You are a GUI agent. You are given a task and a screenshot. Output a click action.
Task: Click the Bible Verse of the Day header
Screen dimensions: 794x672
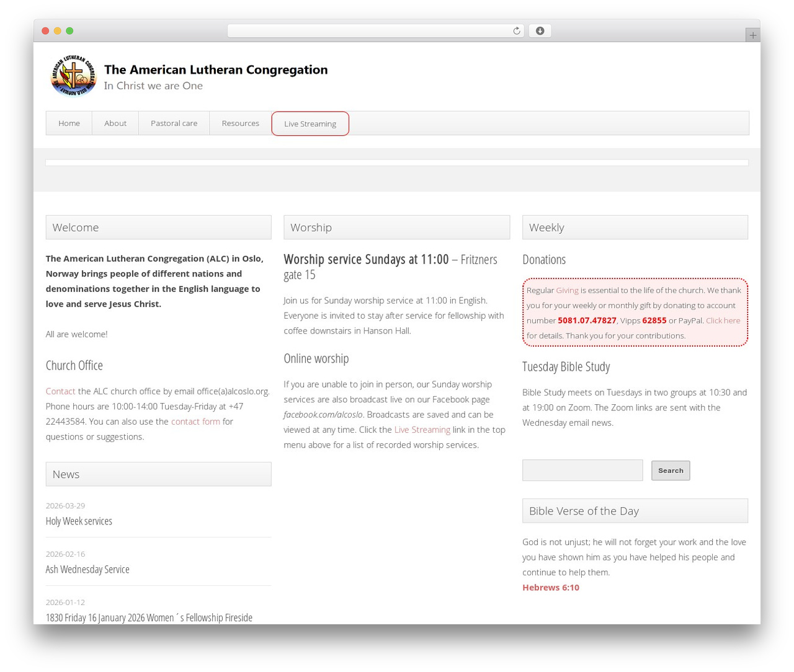click(635, 511)
